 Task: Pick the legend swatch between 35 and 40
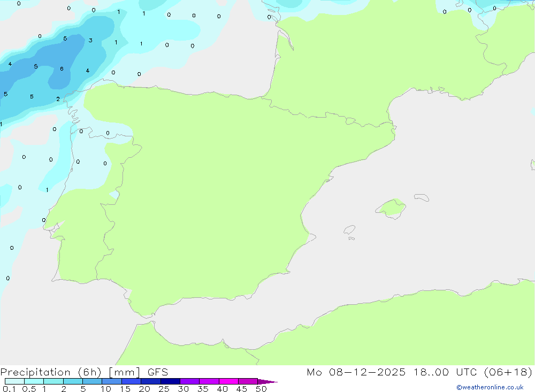(x=209, y=381)
